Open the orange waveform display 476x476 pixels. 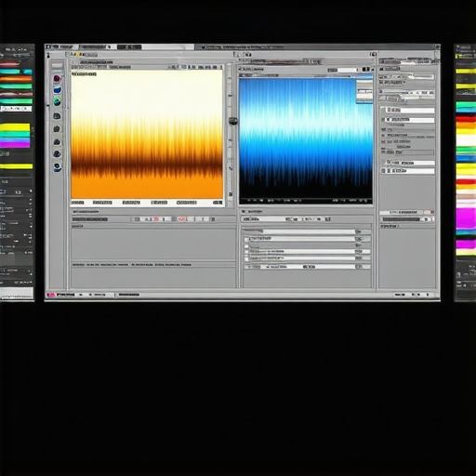147,134
